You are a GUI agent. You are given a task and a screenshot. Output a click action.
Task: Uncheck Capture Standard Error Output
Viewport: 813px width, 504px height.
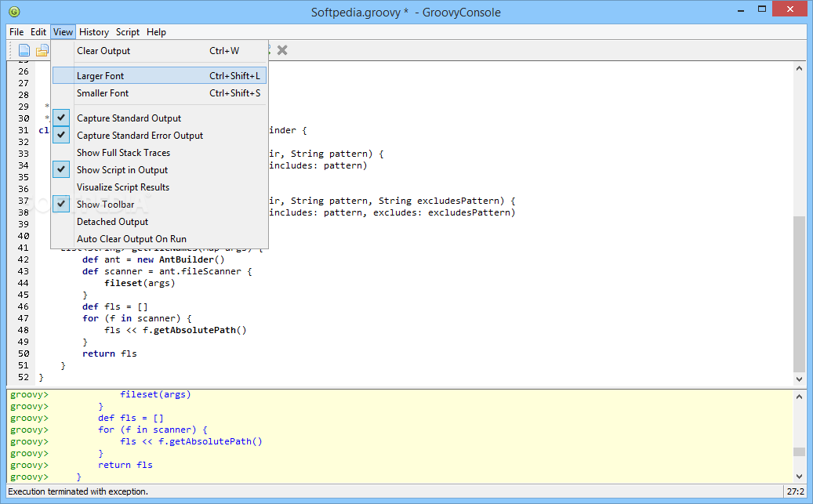click(159, 136)
